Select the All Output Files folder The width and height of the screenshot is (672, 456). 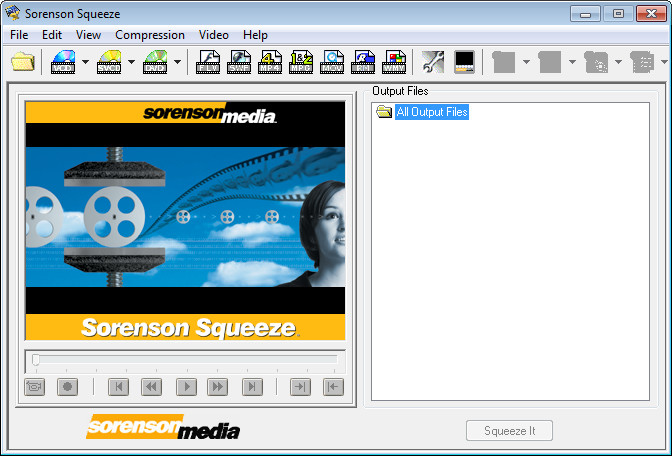coord(431,112)
